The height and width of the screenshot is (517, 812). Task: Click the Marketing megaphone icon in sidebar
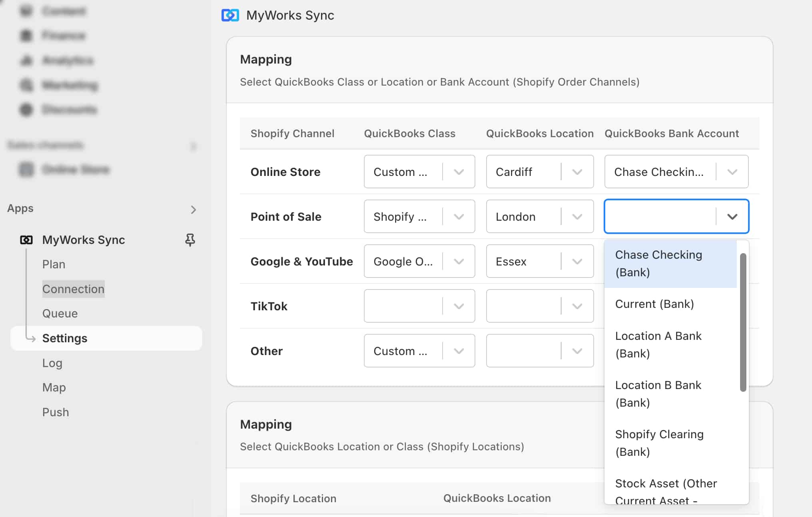click(26, 85)
